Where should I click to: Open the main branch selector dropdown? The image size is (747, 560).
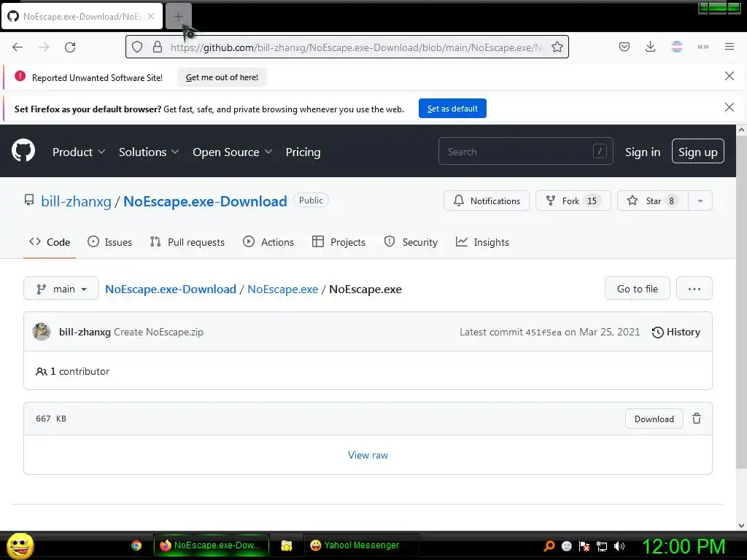(x=61, y=289)
